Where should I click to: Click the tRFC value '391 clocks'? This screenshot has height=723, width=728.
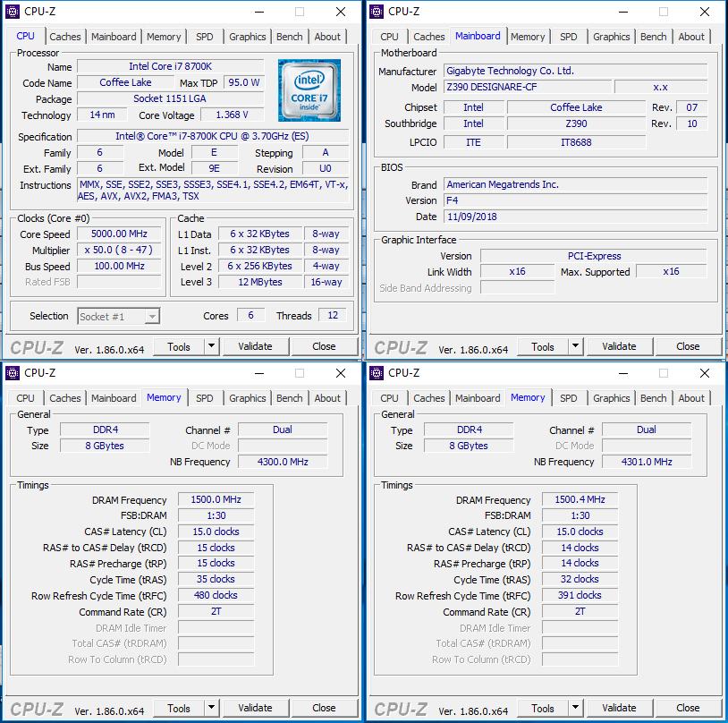point(580,595)
